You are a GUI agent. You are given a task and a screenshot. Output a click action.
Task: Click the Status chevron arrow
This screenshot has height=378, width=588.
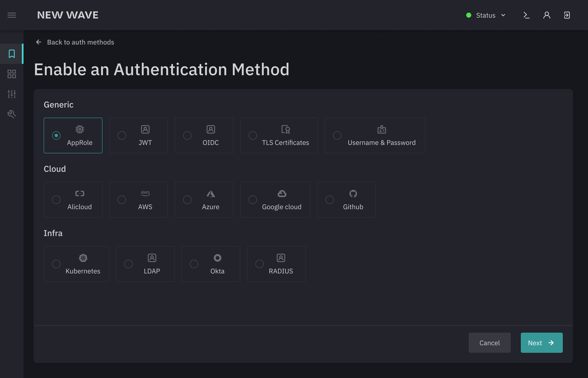(503, 15)
